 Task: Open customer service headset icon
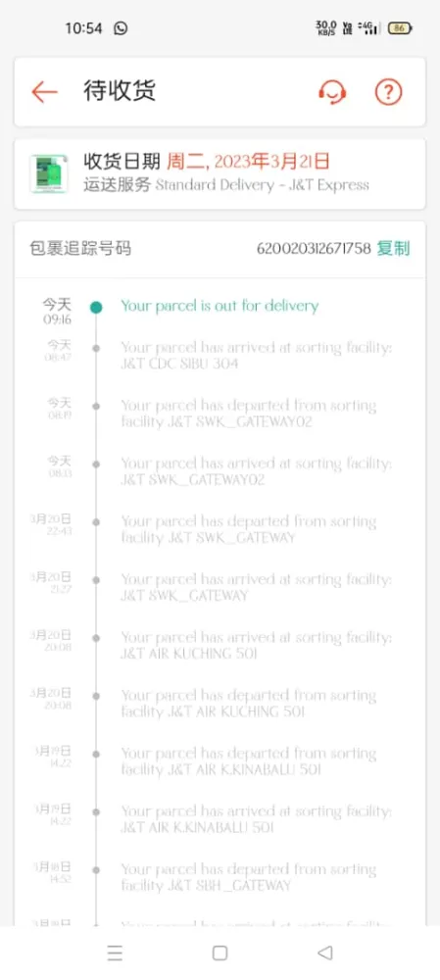point(332,92)
